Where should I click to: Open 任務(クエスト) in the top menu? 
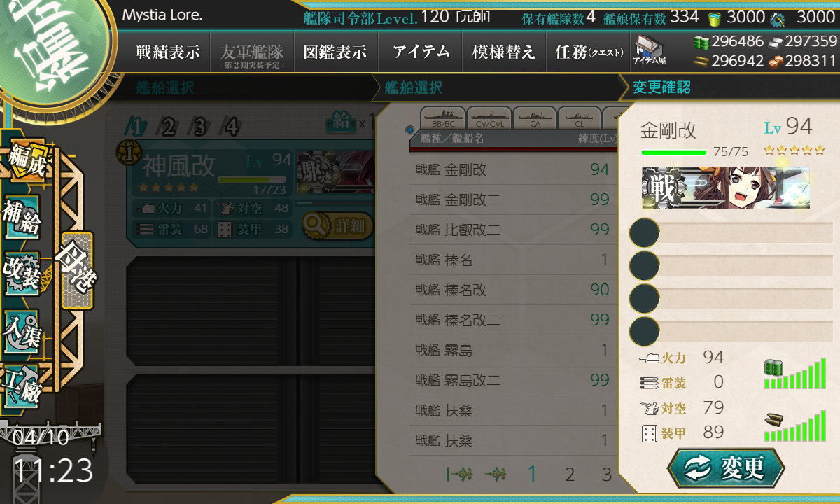pos(589,52)
